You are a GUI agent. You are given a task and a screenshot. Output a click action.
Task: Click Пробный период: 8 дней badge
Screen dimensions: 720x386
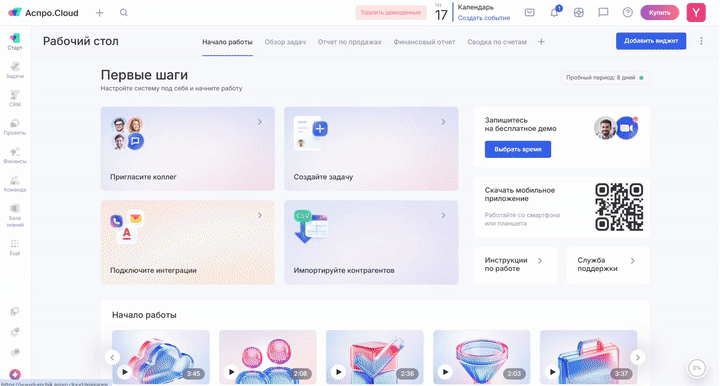[x=604, y=78]
